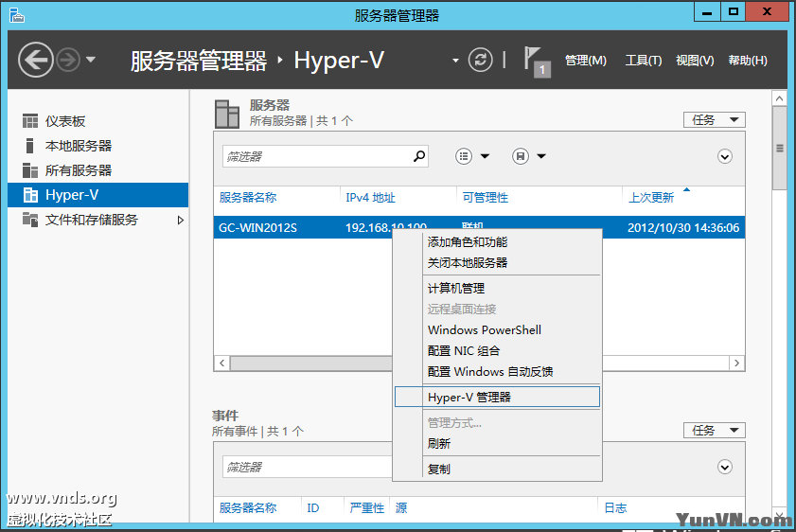Click the 事件 filter input field
Viewport: 796px width, 532px height.
pos(307,467)
